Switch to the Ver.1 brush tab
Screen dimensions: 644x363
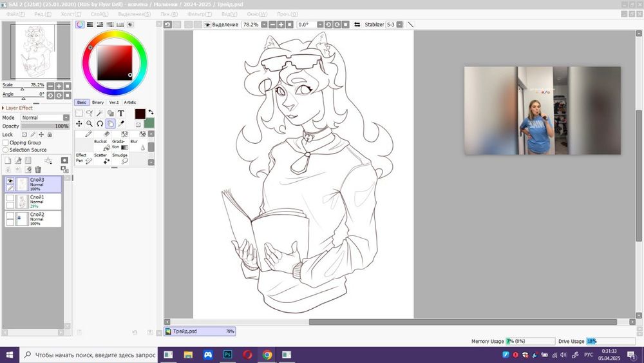[114, 103]
